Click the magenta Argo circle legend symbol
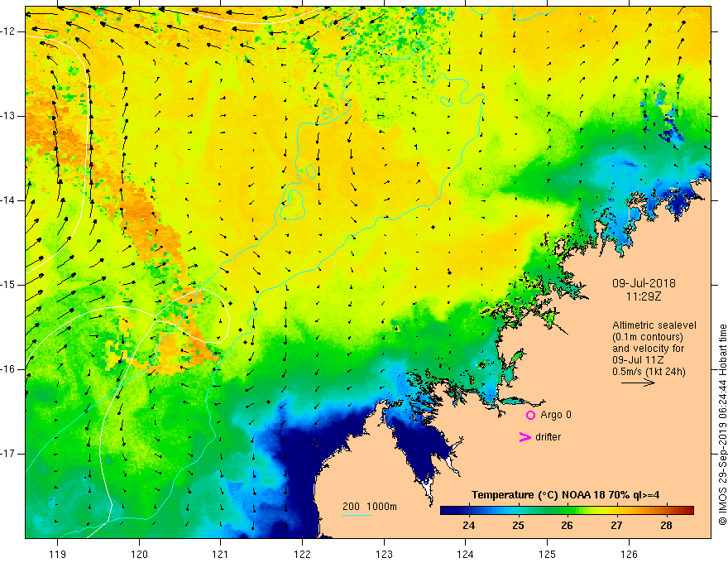Screen dimensions: 728x563 click(x=530, y=415)
